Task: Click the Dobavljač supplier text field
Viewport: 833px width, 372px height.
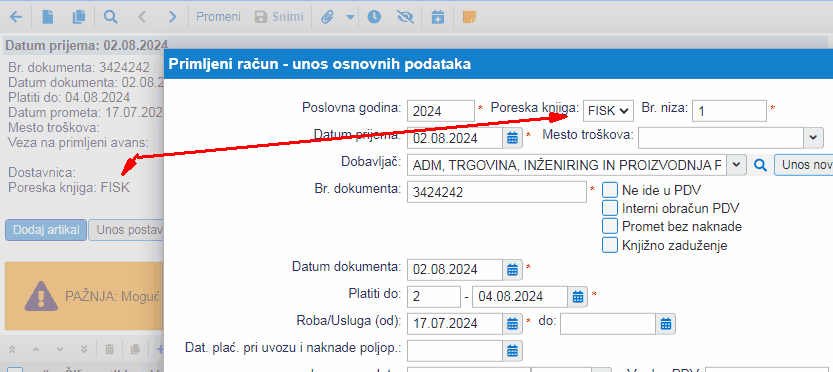Action: [567, 165]
